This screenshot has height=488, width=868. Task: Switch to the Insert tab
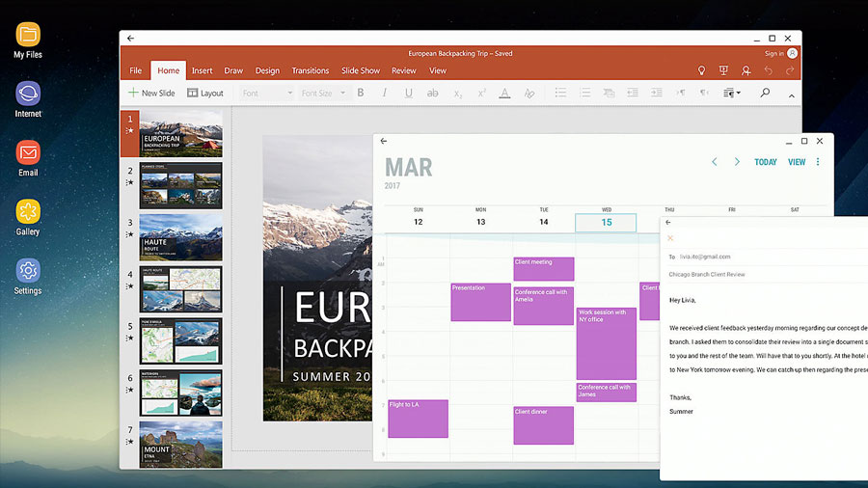pos(203,70)
